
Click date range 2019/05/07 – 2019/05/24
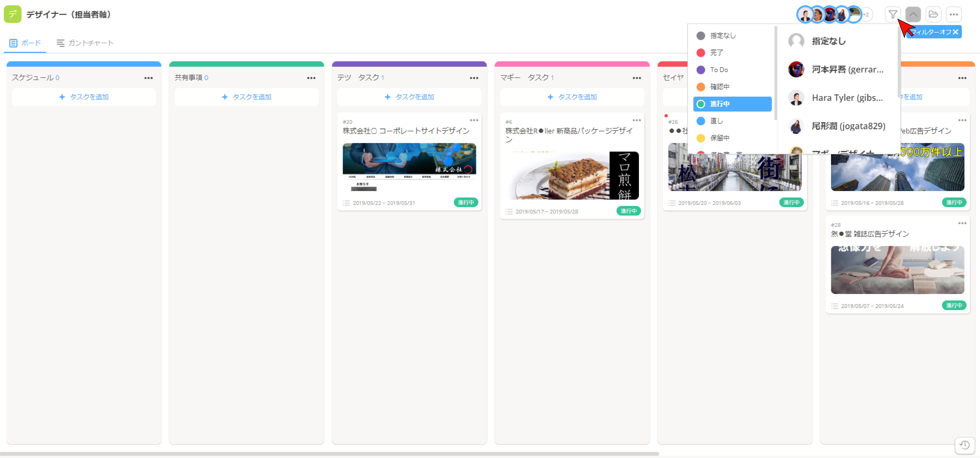click(x=872, y=306)
